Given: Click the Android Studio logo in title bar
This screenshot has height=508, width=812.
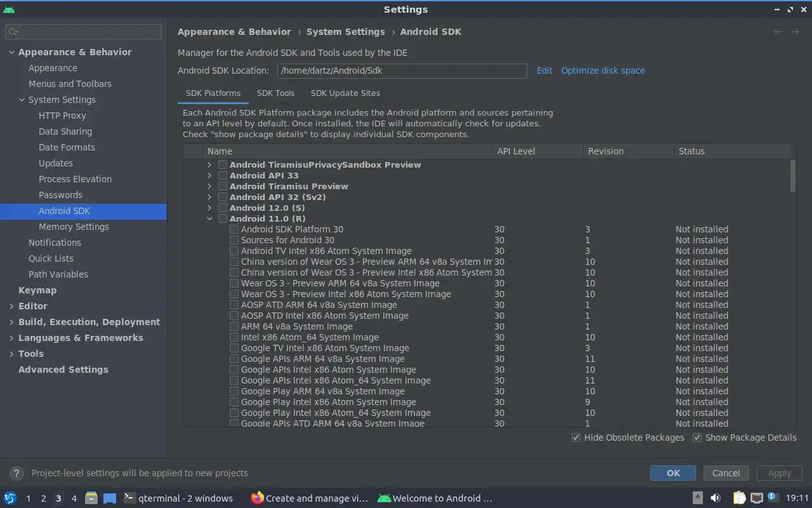Looking at the screenshot, I should 9,10.
